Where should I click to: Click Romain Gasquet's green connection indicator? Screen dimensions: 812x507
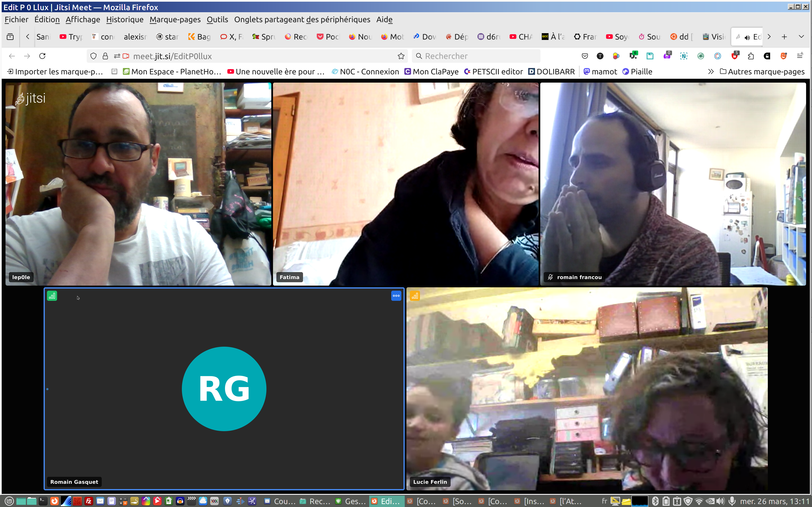tap(52, 296)
